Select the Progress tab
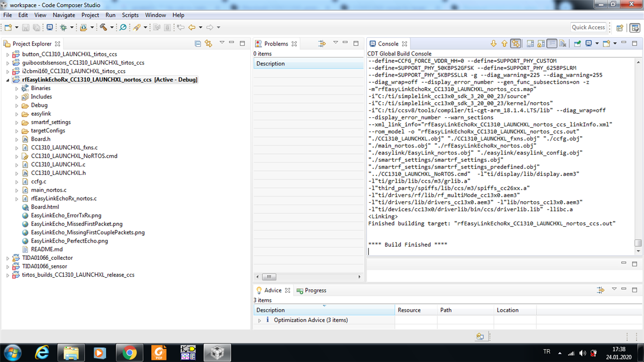 (x=312, y=290)
